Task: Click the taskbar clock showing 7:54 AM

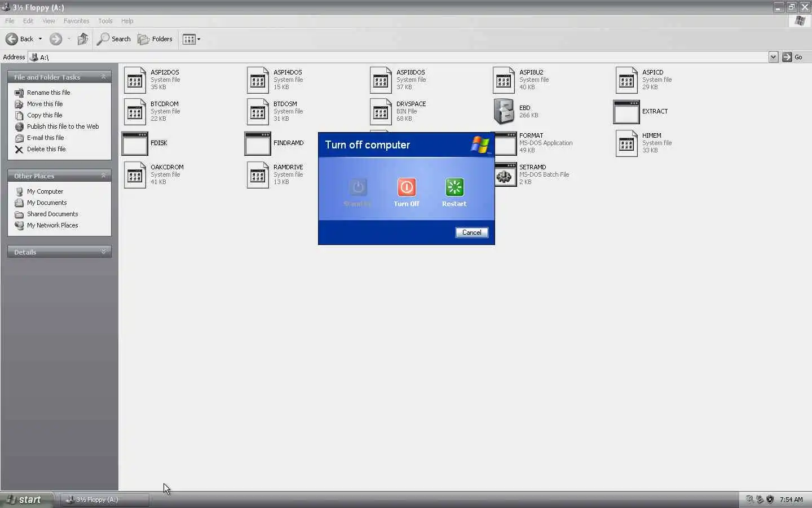Action: (x=791, y=500)
